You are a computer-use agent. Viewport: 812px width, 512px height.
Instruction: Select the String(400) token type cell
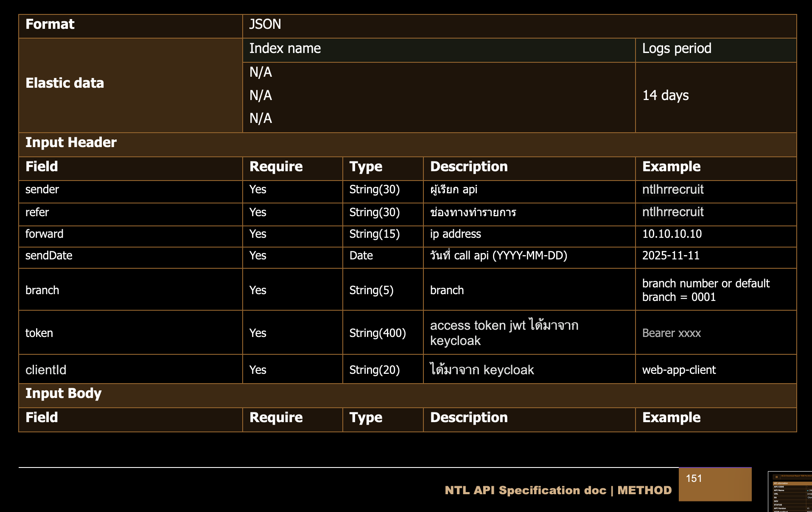378,333
